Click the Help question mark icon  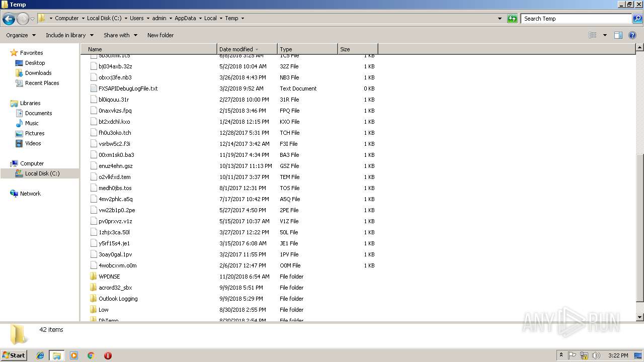[x=632, y=35]
